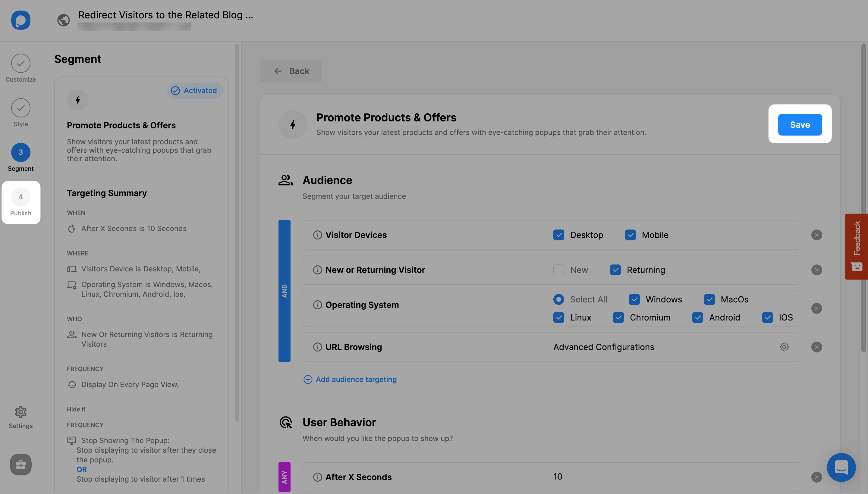This screenshot has height=494, width=868.
Task: Toggle the Mobile visitor device checkbox
Action: click(x=630, y=235)
